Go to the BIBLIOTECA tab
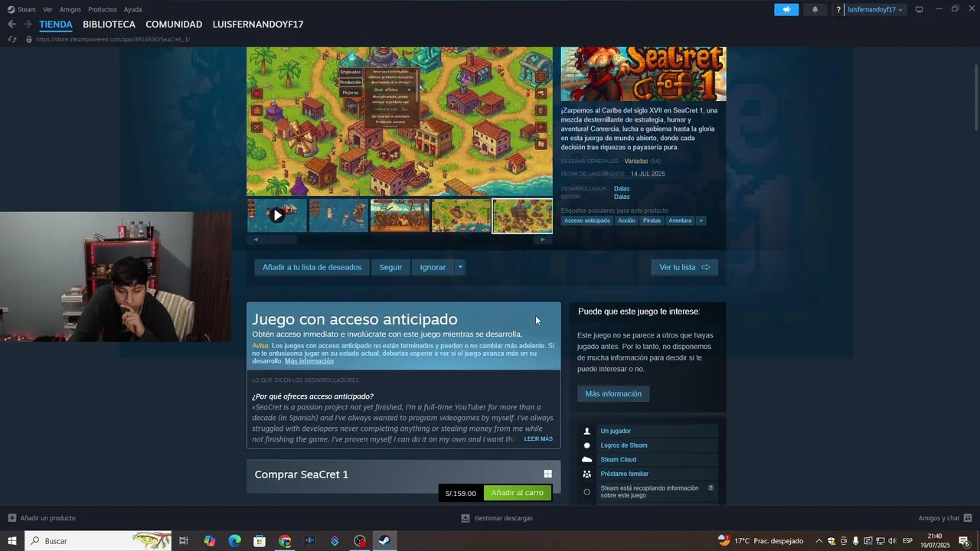The height and width of the screenshot is (551, 980). pos(109,24)
